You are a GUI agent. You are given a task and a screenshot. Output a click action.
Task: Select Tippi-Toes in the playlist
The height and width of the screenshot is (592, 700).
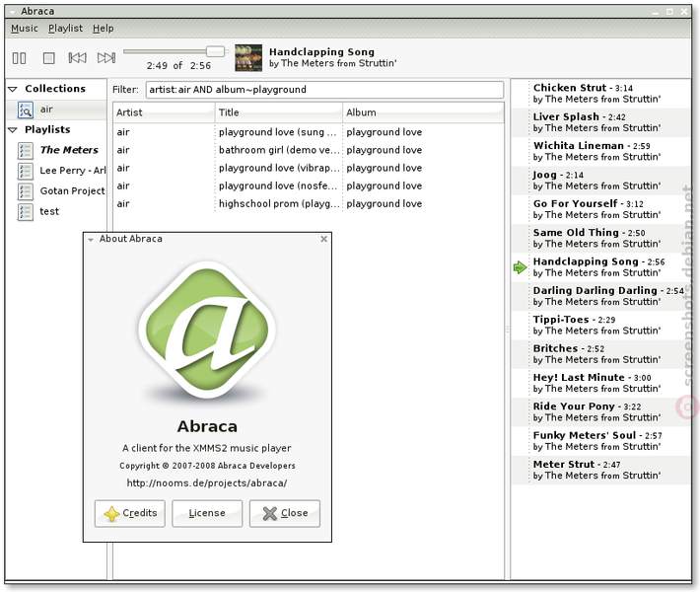600,326
